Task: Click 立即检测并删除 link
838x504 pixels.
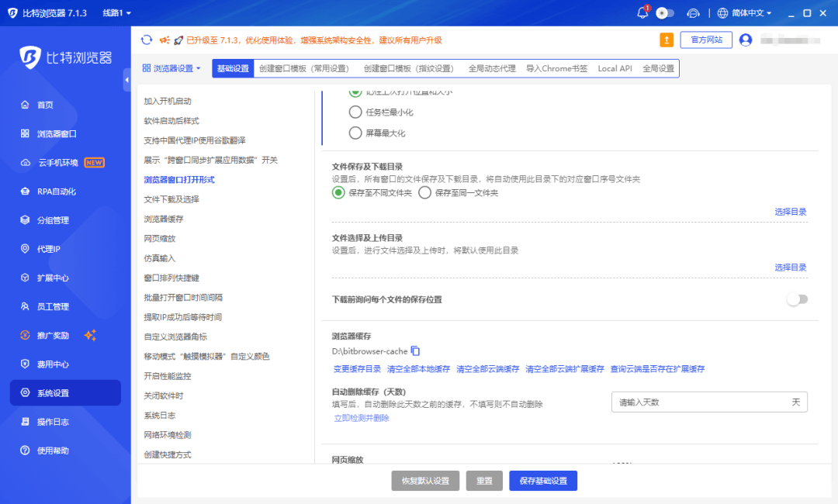Action: (x=362, y=418)
